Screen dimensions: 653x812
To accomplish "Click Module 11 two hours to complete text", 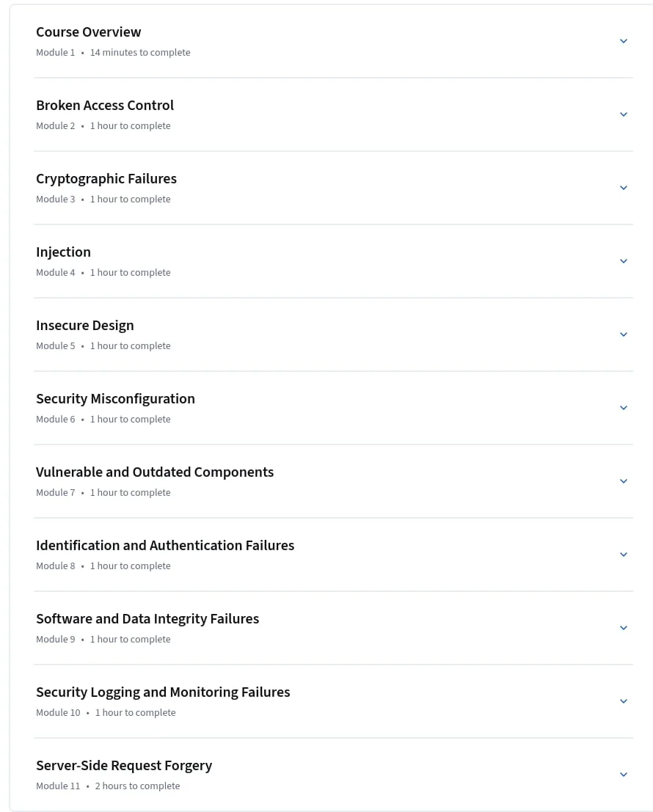I will click(108, 786).
